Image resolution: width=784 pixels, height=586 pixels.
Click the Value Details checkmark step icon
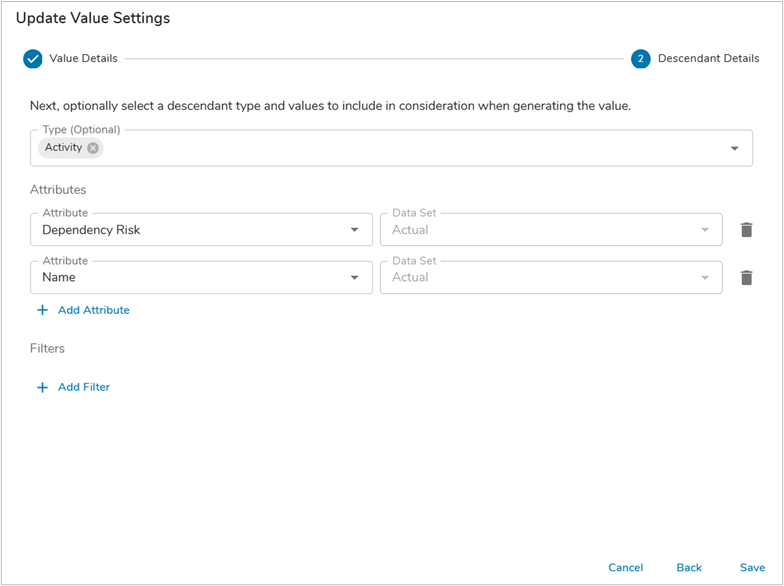[x=33, y=59]
